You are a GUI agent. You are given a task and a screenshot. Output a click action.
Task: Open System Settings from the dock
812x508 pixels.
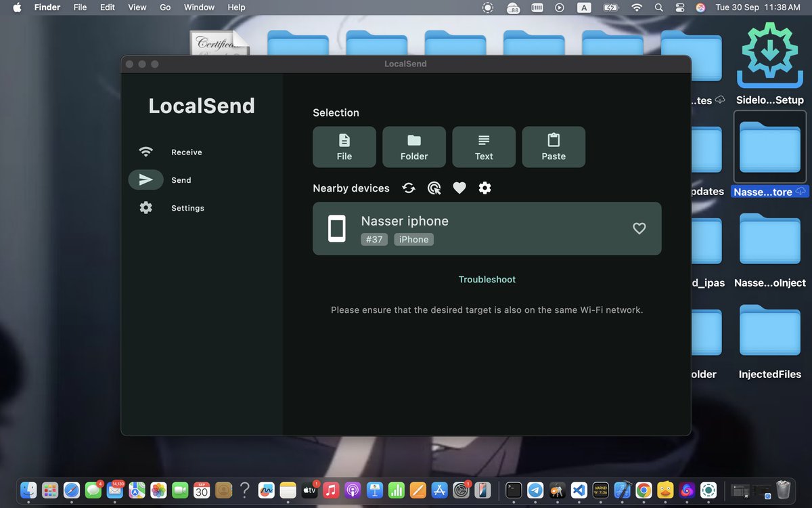(x=461, y=489)
